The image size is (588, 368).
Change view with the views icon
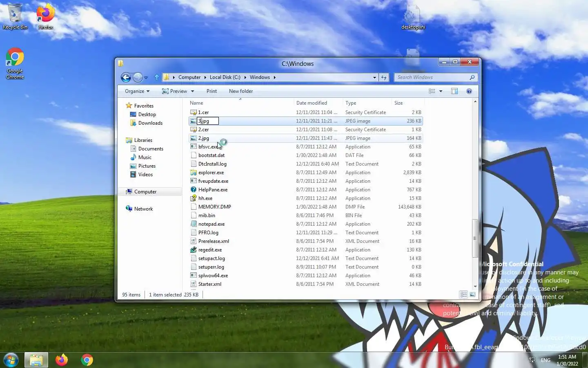click(x=432, y=91)
